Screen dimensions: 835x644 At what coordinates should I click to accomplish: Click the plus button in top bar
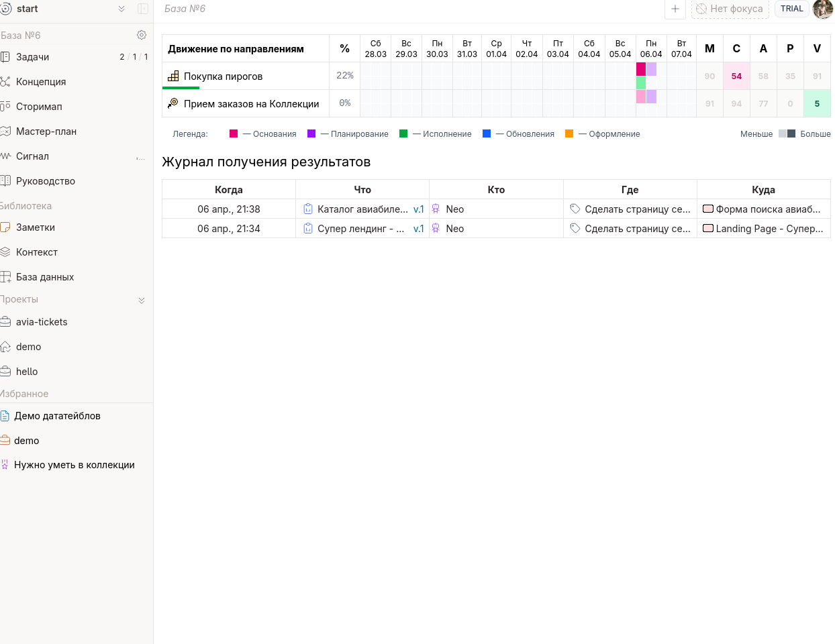click(x=675, y=9)
